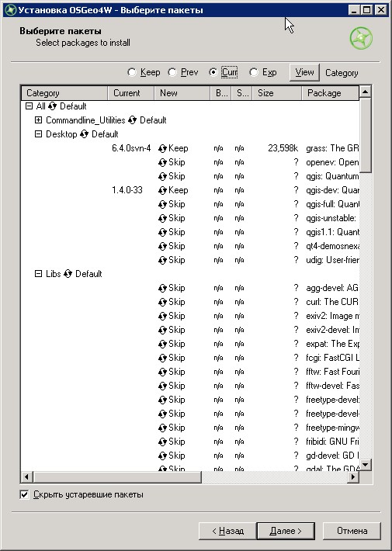Click the Далее button
This screenshot has width=392, height=551.
[286, 531]
